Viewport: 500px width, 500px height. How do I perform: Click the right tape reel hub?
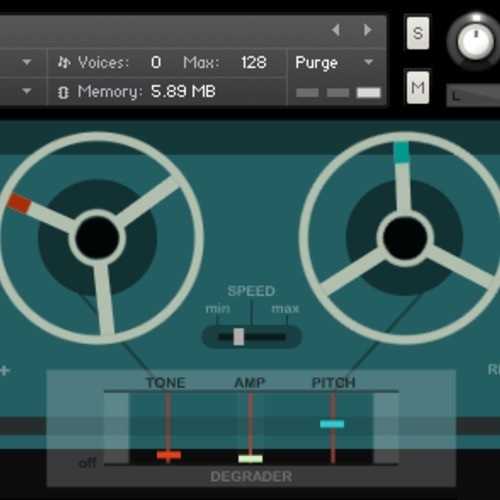[405, 238]
